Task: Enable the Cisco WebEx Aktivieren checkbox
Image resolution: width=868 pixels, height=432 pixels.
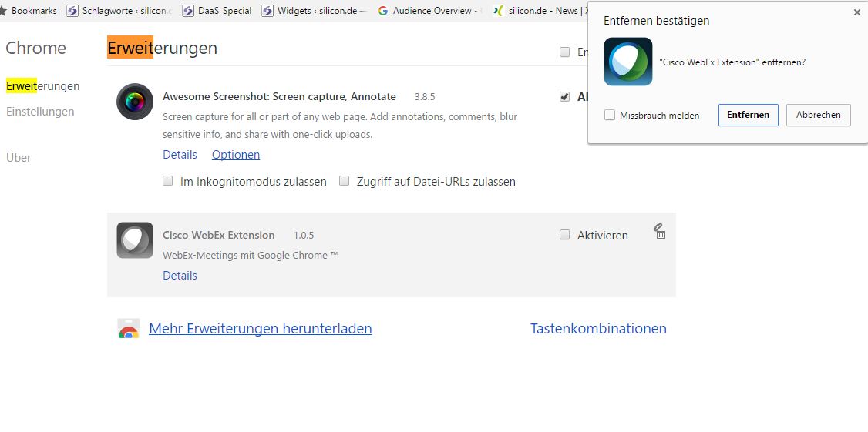Action: pyautogui.click(x=564, y=235)
